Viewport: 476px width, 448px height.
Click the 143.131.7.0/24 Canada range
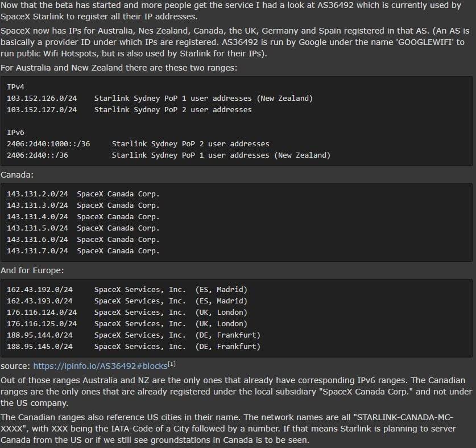point(38,251)
